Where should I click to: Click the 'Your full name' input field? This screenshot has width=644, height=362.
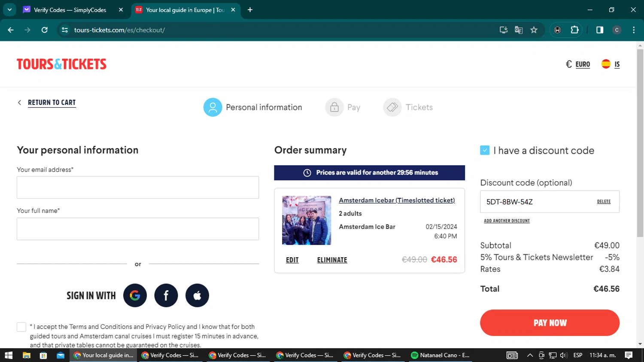[138, 229]
